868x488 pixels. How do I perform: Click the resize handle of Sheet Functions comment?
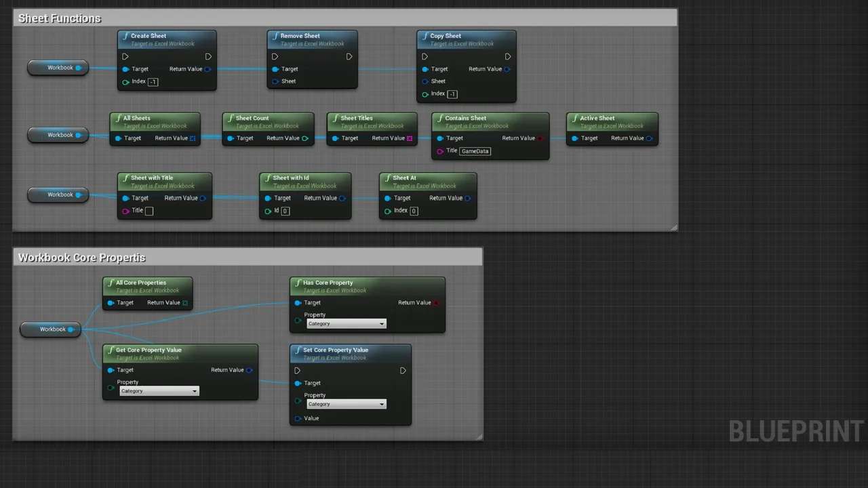pyautogui.click(x=673, y=228)
